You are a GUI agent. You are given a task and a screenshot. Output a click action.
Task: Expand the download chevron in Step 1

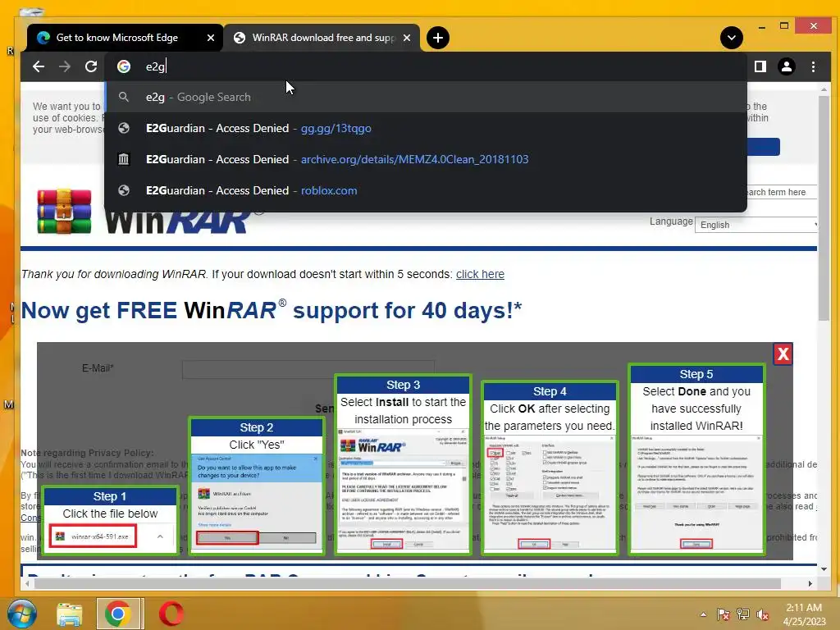(x=160, y=536)
